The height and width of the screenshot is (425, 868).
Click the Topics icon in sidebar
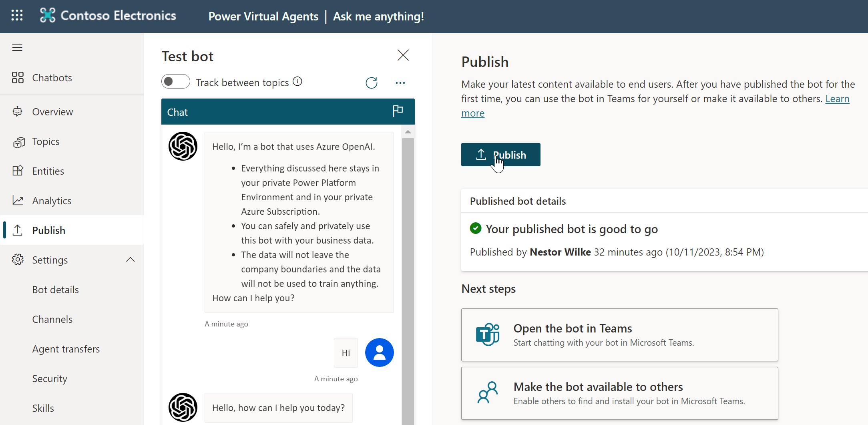click(x=18, y=142)
